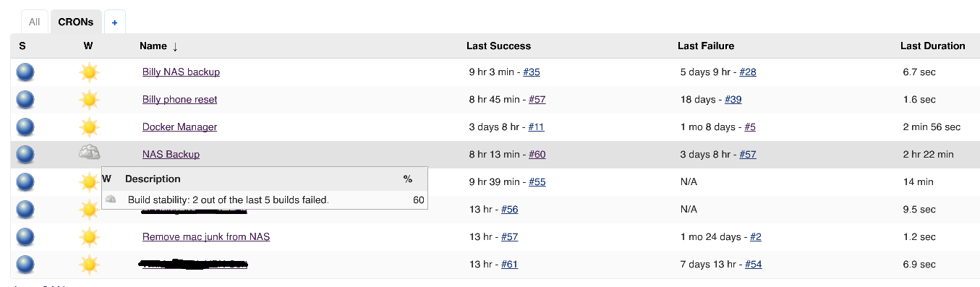
Task: Open the Billy NAS backup job
Action: pyautogui.click(x=181, y=72)
